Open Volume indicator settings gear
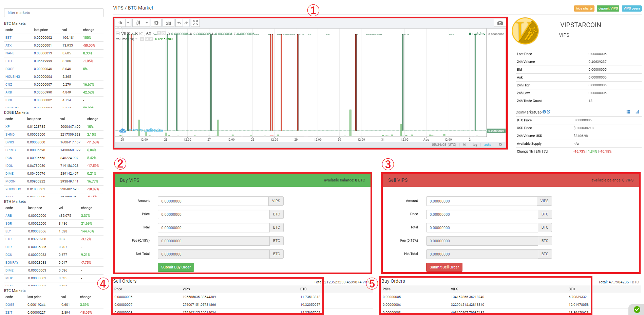 coord(147,39)
